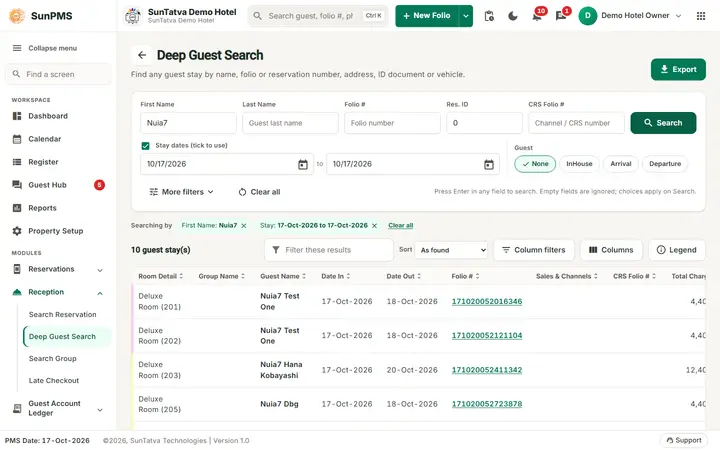
Task: Open folio 171020052411342
Action: (487, 370)
